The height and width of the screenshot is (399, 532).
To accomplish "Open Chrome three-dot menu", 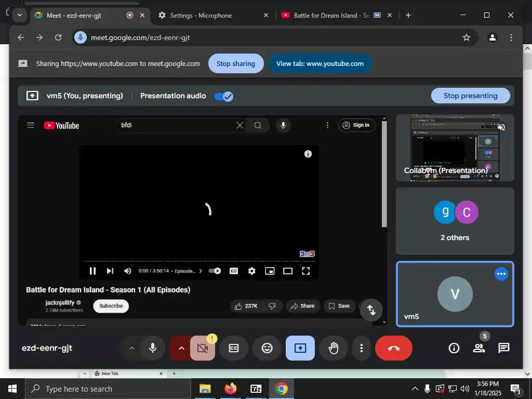I will pyautogui.click(x=511, y=37).
